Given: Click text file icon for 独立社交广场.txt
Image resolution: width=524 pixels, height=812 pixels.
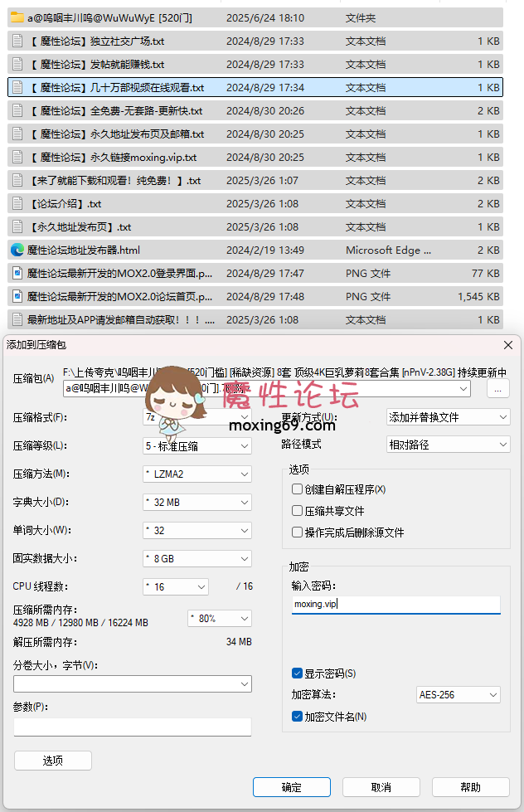Looking at the screenshot, I should point(17,41).
